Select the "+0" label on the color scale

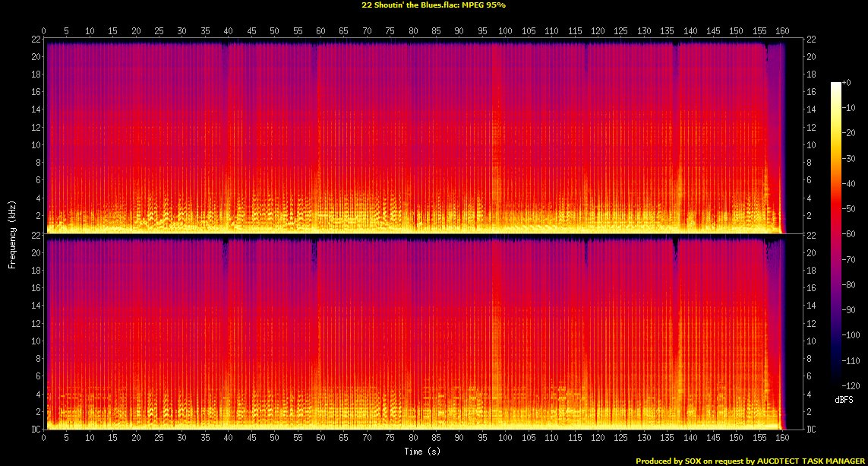tap(850, 83)
